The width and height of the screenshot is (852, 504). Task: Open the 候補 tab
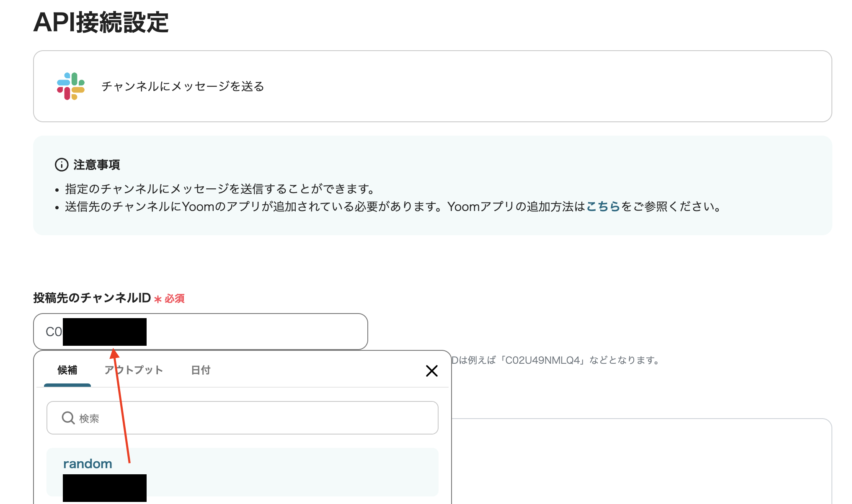67,370
